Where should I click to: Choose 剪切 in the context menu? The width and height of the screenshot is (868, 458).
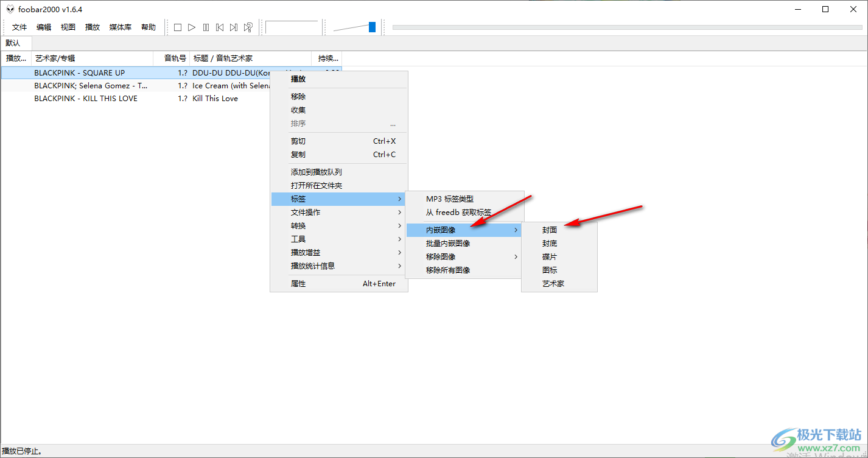339,141
